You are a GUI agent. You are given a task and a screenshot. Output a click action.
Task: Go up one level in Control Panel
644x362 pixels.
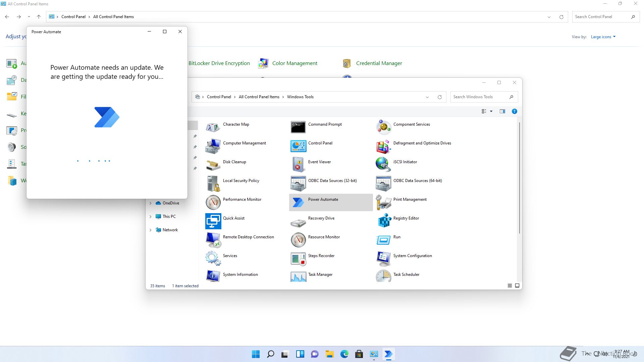(39, 17)
